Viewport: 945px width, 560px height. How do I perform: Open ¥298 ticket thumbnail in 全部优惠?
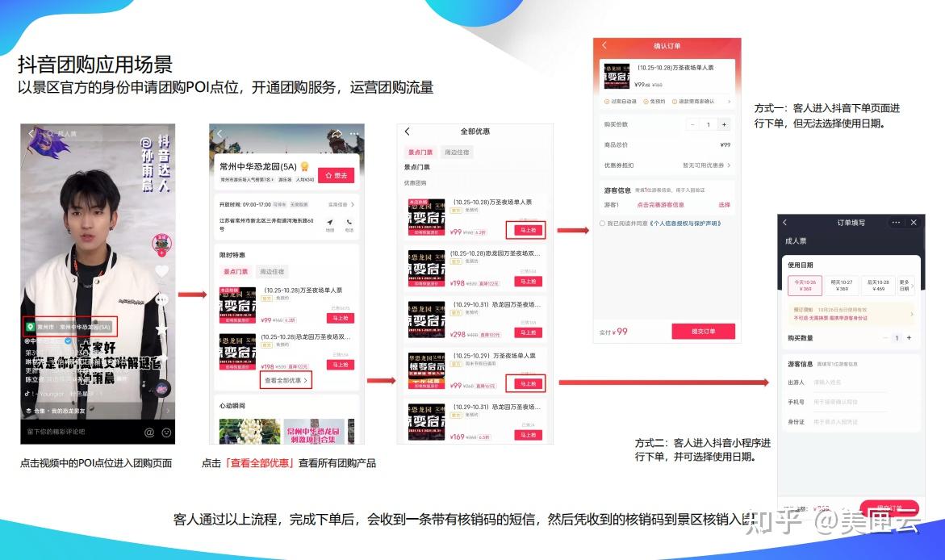coord(426,320)
